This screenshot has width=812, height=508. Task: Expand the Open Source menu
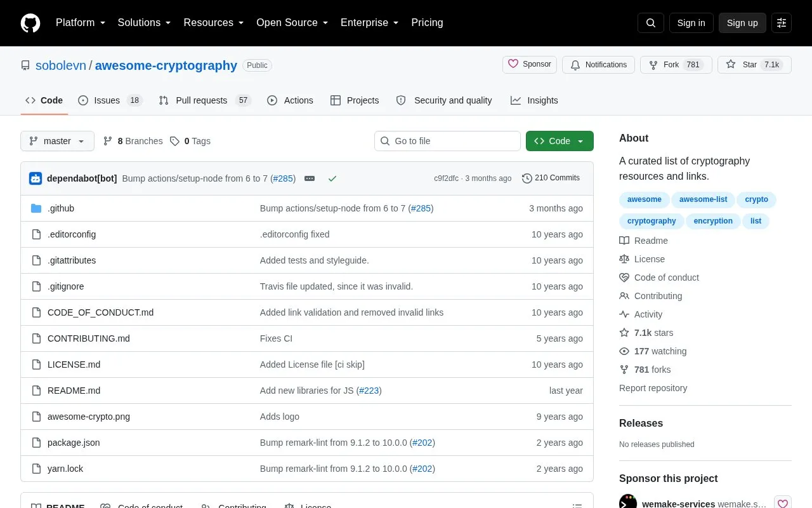coord(292,23)
